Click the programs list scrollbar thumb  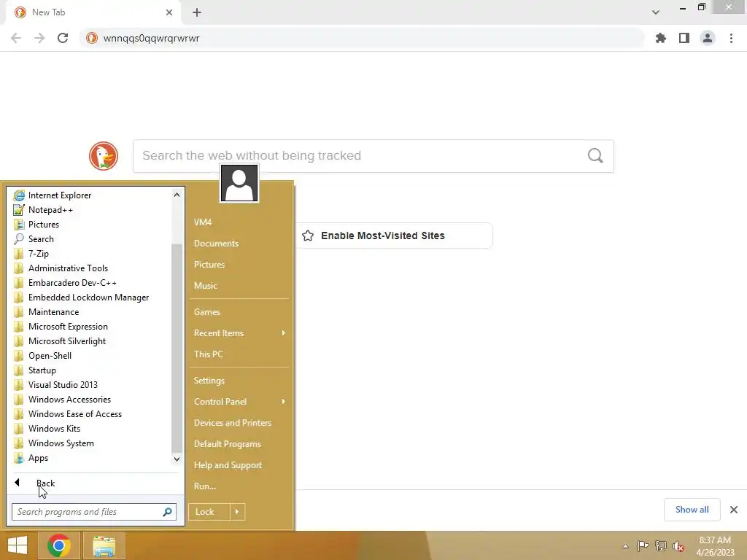click(x=177, y=348)
